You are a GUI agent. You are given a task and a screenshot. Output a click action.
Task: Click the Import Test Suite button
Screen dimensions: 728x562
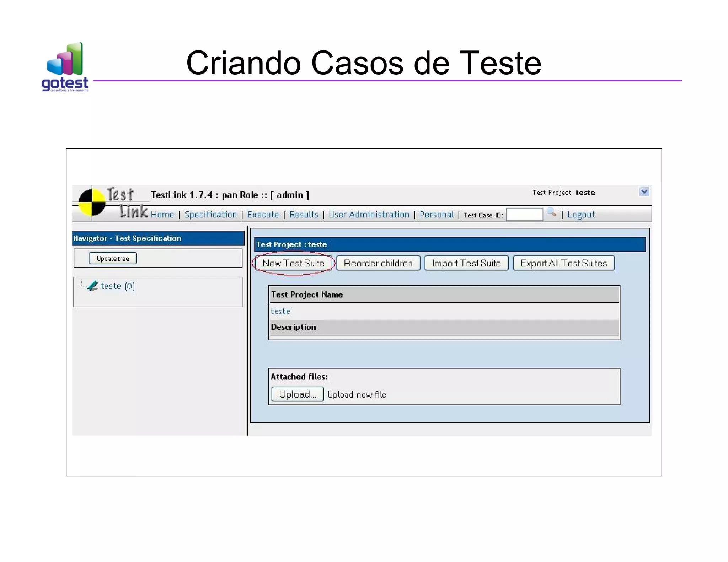point(466,263)
